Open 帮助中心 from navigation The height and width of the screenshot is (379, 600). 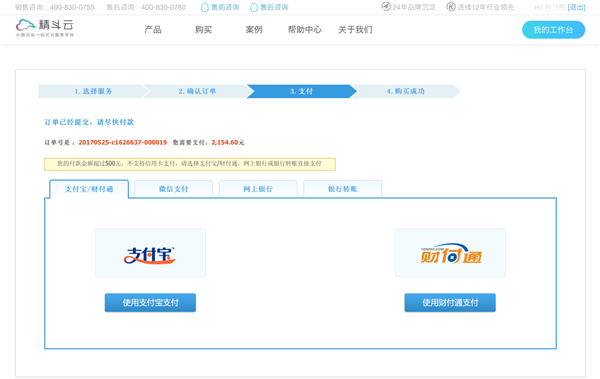click(305, 29)
